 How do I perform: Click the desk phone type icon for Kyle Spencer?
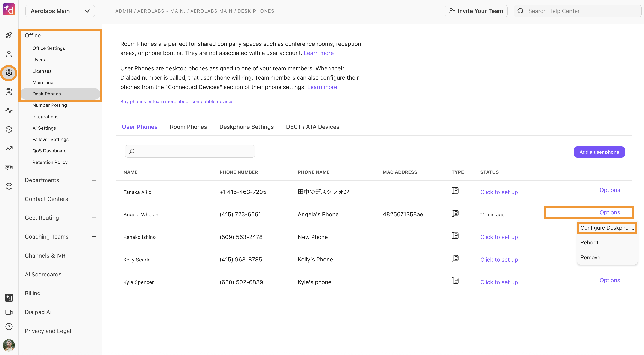(455, 281)
